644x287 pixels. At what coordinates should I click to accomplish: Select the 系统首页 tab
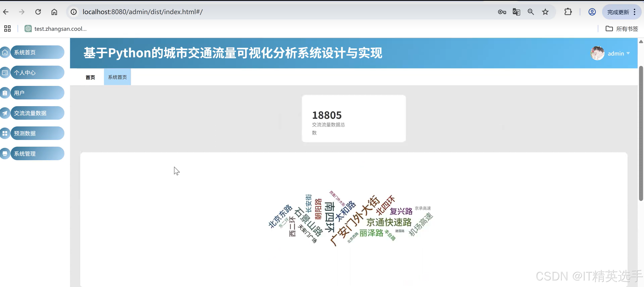click(117, 77)
